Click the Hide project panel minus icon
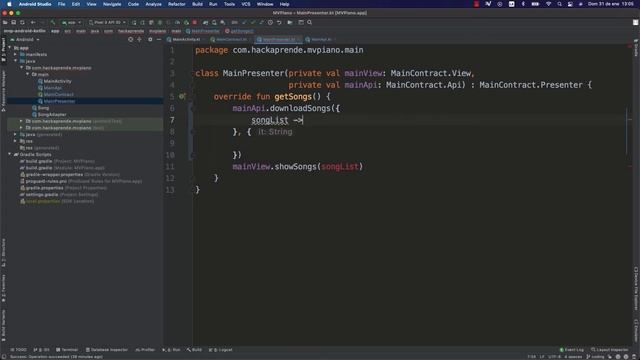The height and width of the screenshot is (360, 640). [159, 40]
